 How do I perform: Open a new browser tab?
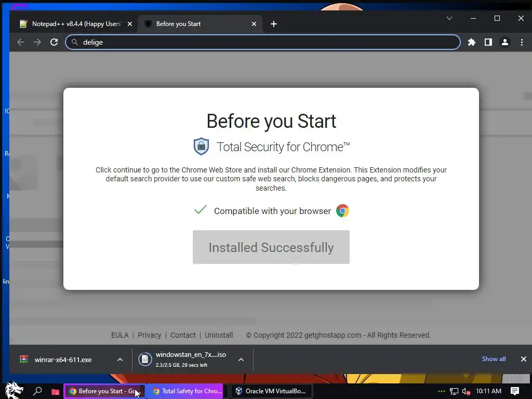274,24
